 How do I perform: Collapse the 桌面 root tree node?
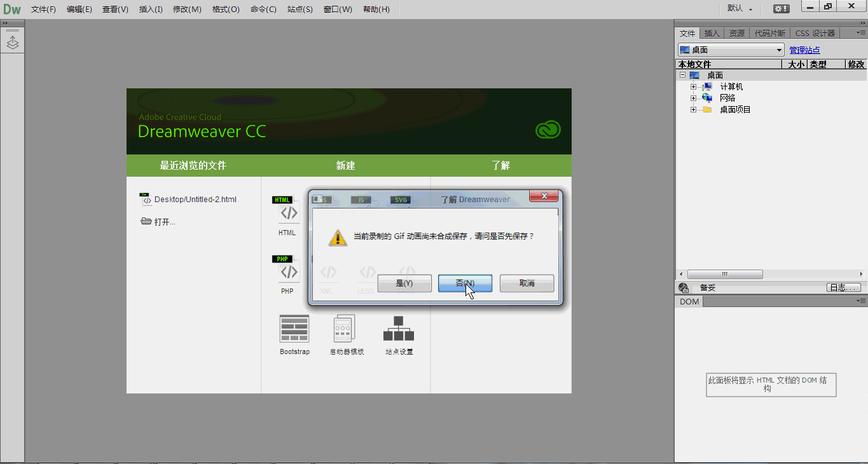pyautogui.click(x=682, y=75)
